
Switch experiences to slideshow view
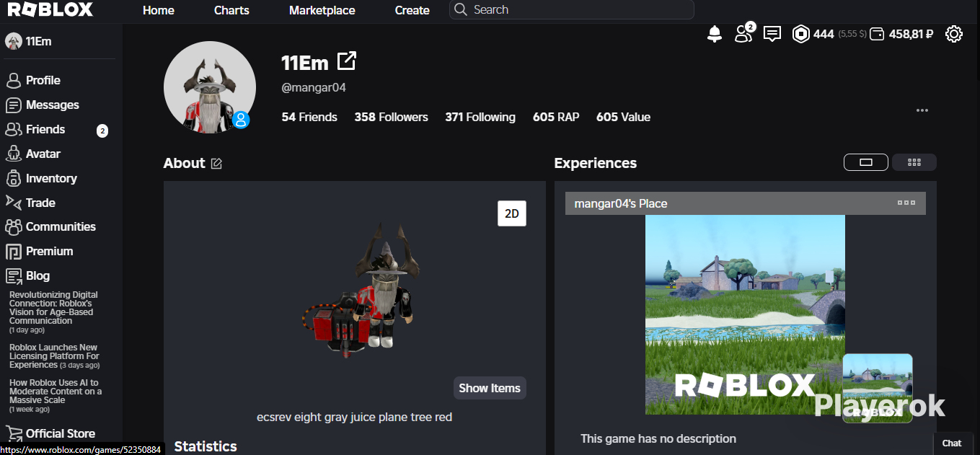coord(866,162)
